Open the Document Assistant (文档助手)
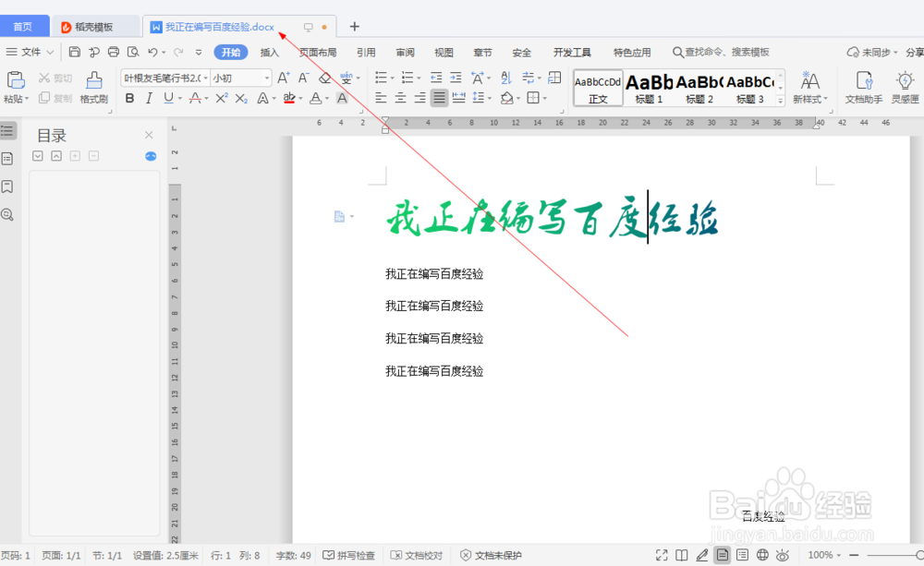The image size is (924, 566). click(x=864, y=87)
